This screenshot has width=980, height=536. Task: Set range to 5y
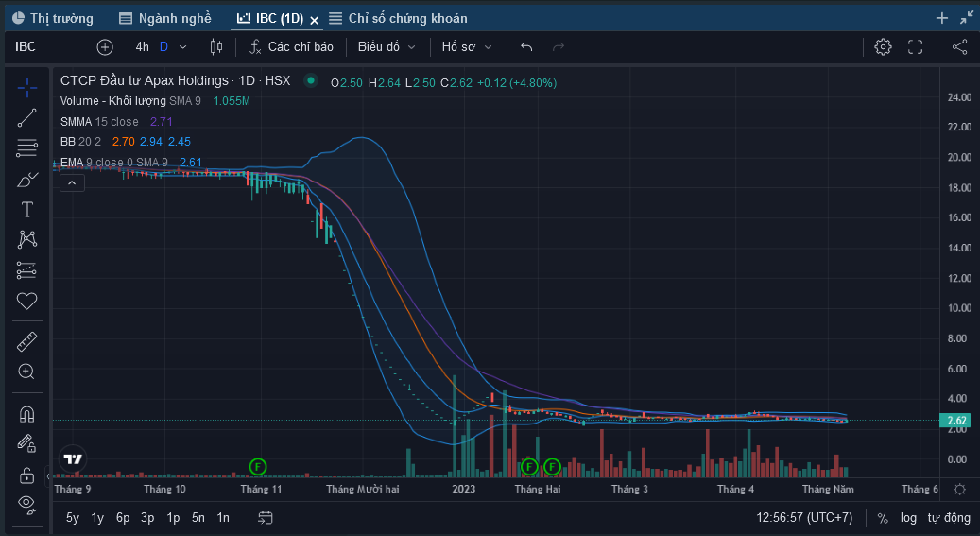pyautogui.click(x=73, y=518)
